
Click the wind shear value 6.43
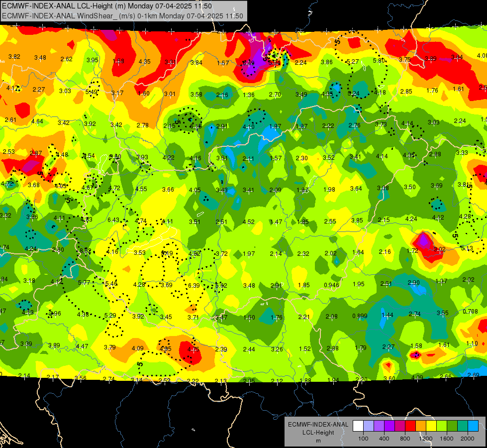pyautogui.click(x=113, y=220)
